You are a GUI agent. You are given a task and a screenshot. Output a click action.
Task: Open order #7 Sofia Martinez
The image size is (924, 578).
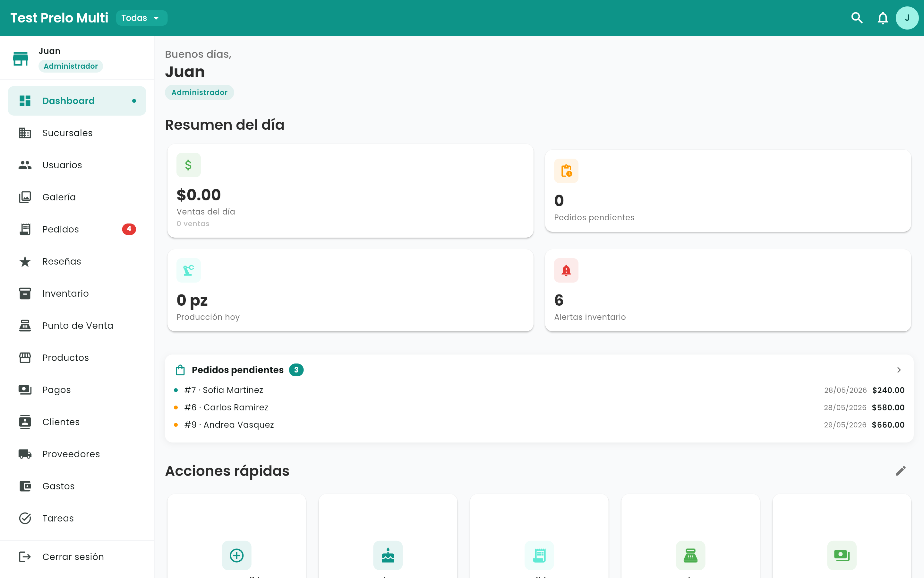pyautogui.click(x=539, y=390)
